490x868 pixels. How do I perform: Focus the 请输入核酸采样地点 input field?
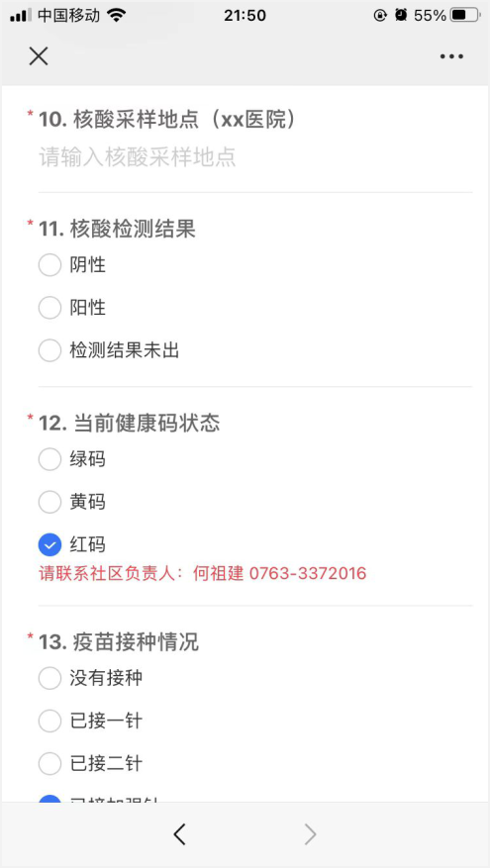tap(254, 157)
